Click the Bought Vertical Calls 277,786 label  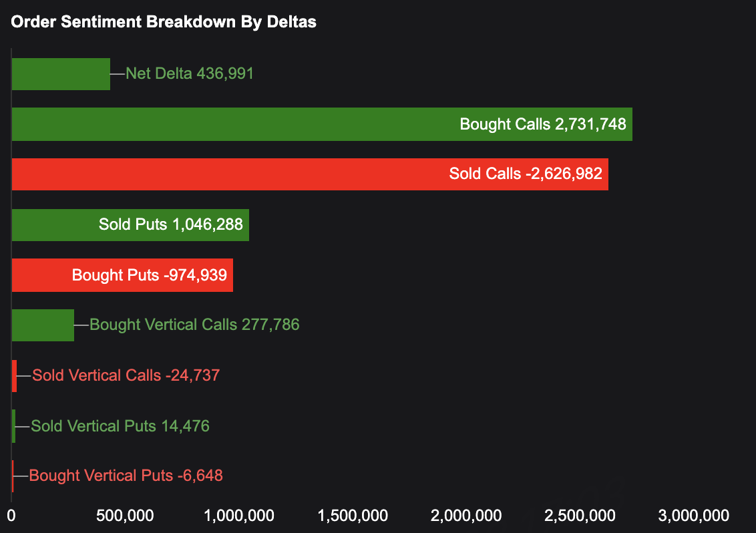[x=194, y=325]
